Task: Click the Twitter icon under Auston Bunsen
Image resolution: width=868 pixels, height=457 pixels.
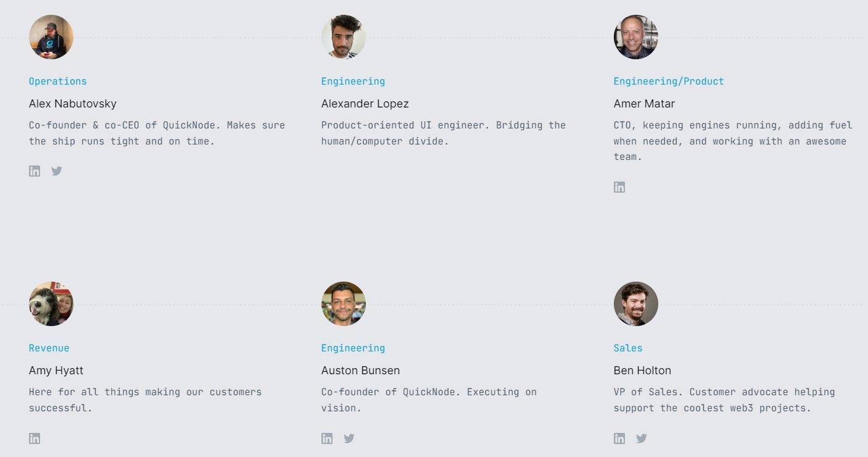Action: pyautogui.click(x=349, y=438)
